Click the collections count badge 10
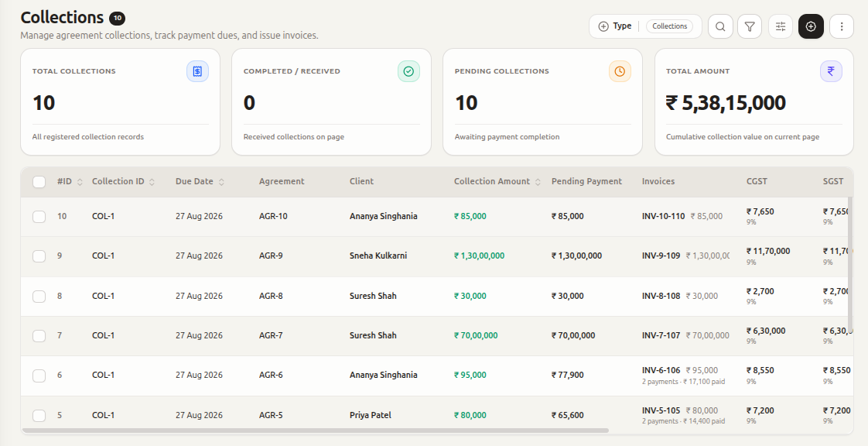Image resolution: width=868 pixels, height=446 pixels. click(118, 19)
